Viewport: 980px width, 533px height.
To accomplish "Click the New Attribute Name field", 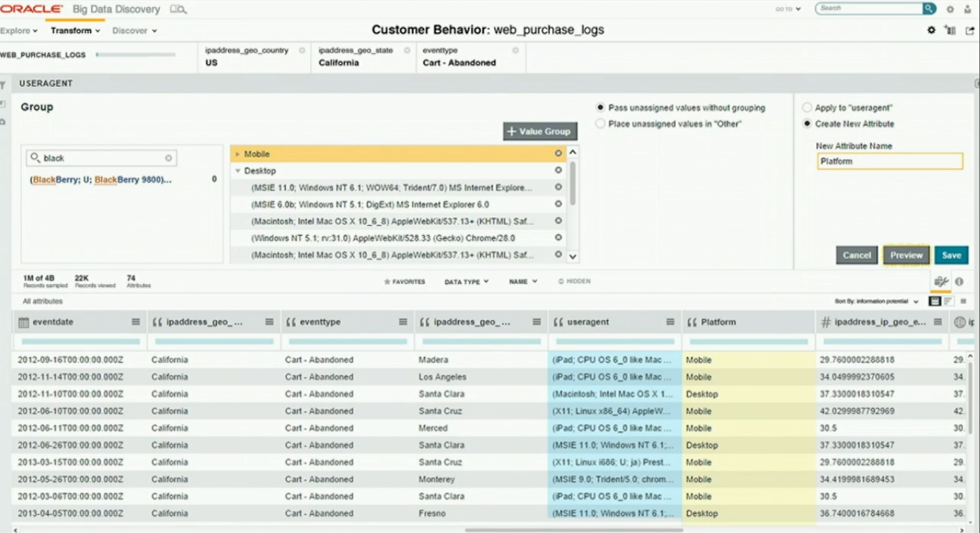I will coord(889,161).
